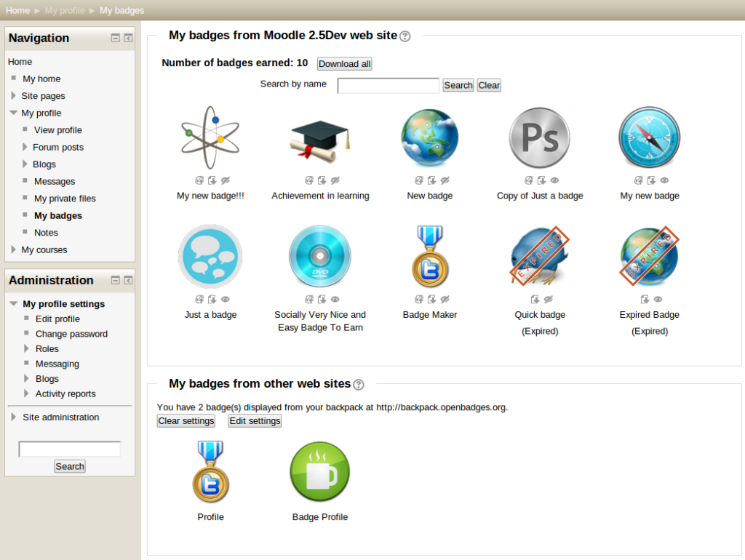Open 'My private files' navigation item
The width and height of the screenshot is (745, 560).
click(65, 199)
